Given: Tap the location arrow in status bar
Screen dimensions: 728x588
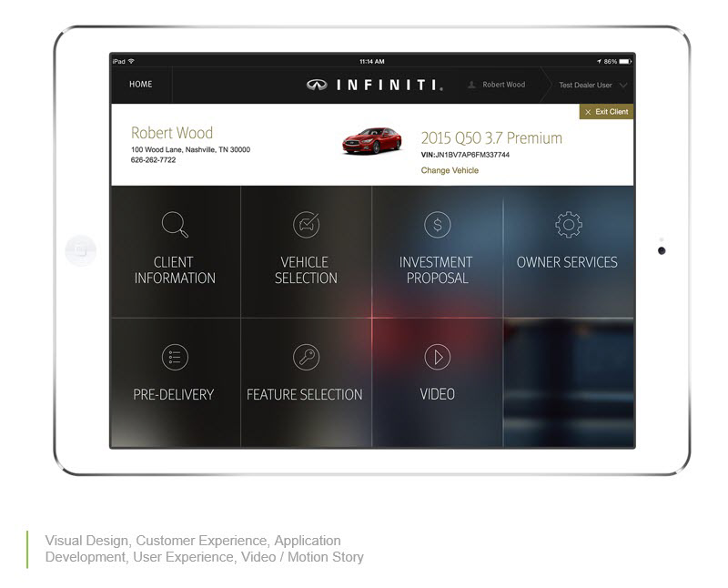Looking at the screenshot, I should pyautogui.click(x=599, y=61).
